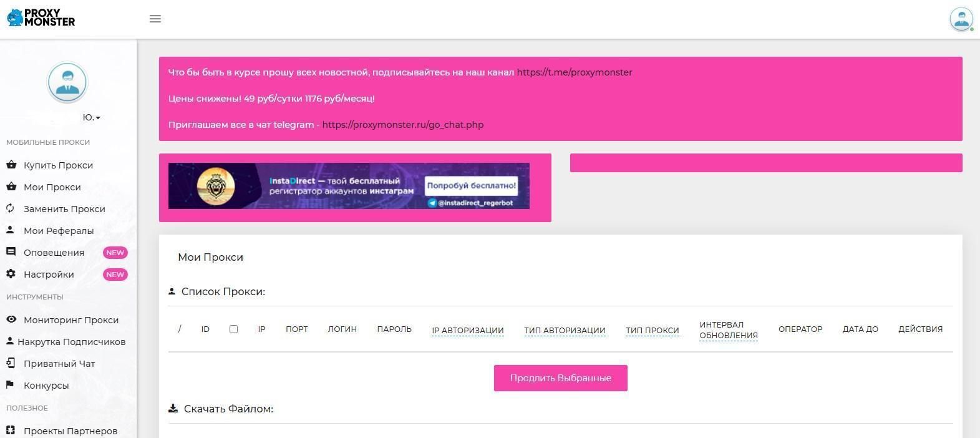Screen dimensions: 980x438
Task: Click the ОПЕРАТОР column header
Action: [x=800, y=329]
